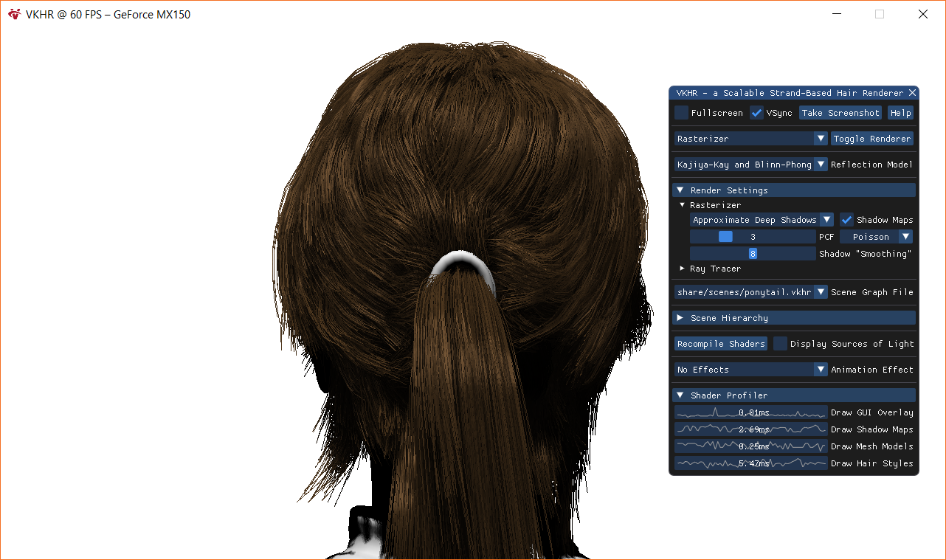The image size is (946, 560).
Task: Enable the Fullscreen checkbox
Action: coord(682,113)
